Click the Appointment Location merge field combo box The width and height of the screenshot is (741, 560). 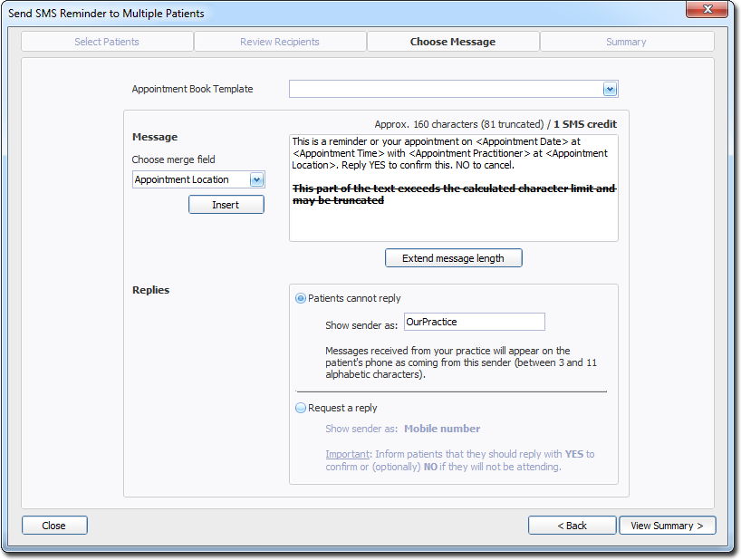(190, 179)
